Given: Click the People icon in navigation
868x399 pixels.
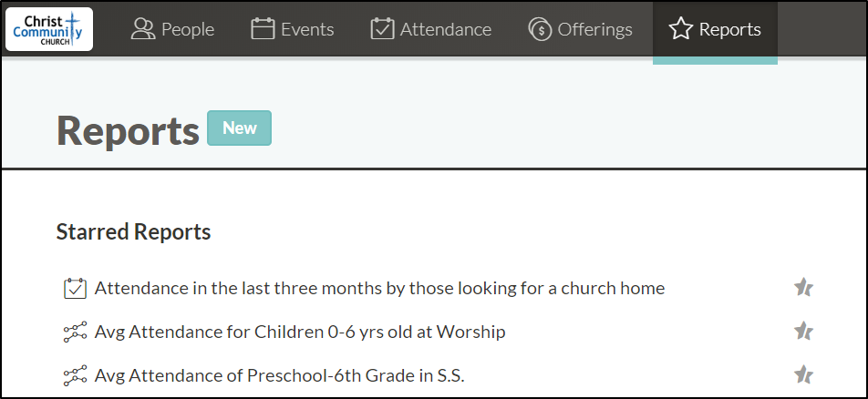Looking at the screenshot, I should [x=143, y=29].
